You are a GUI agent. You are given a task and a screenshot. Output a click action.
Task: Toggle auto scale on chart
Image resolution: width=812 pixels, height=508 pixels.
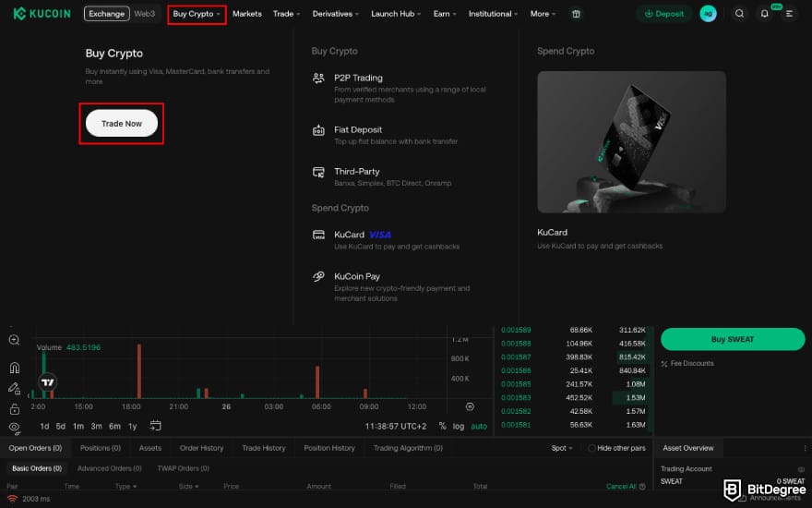(x=479, y=426)
